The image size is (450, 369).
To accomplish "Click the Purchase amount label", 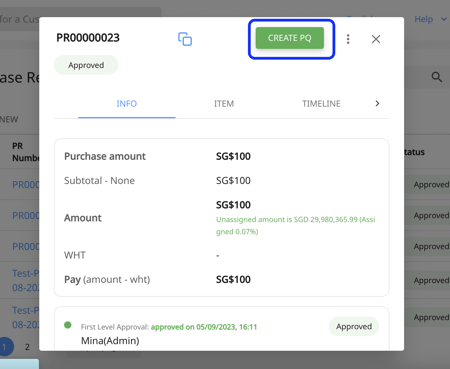I will tap(105, 156).
